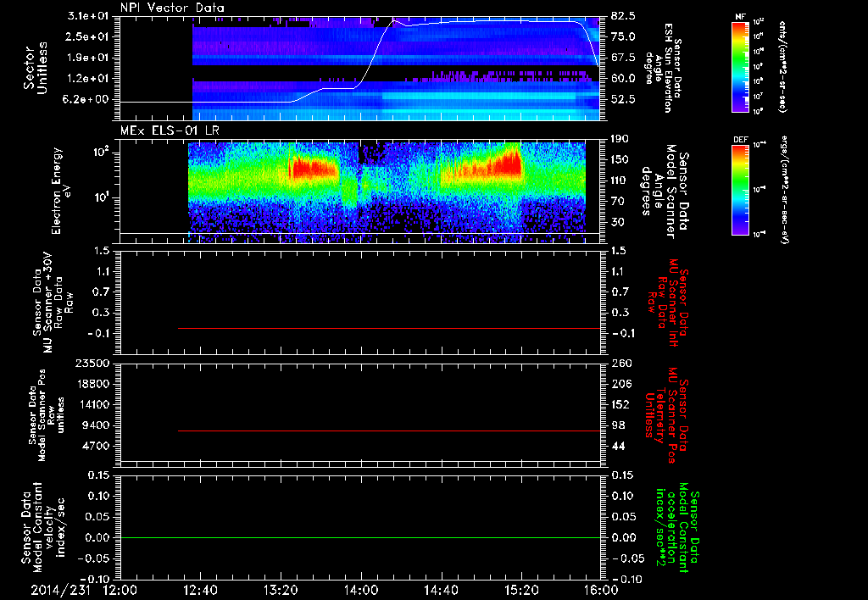Click the 110 scanner angle tick label
The height and width of the screenshot is (600, 868).
point(620,181)
